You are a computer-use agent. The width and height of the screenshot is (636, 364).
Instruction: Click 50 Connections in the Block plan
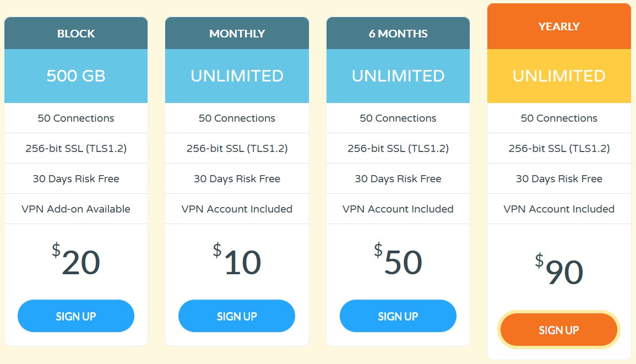[x=76, y=118]
